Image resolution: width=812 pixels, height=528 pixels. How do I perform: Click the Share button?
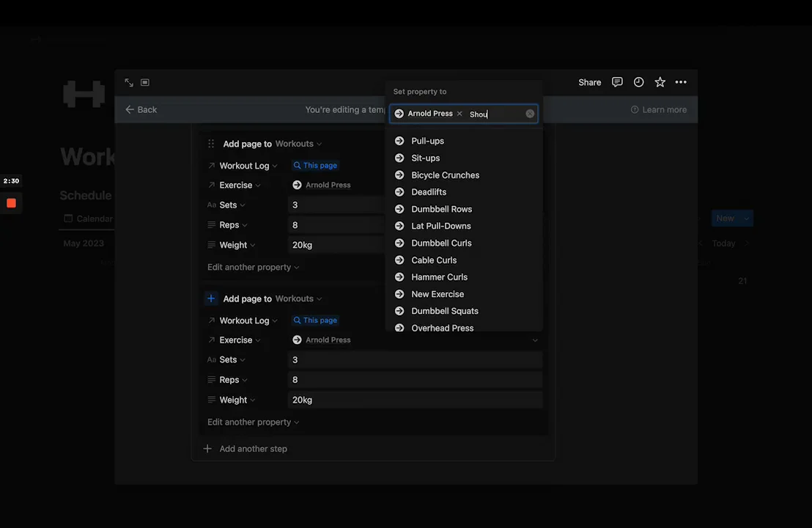(589, 82)
